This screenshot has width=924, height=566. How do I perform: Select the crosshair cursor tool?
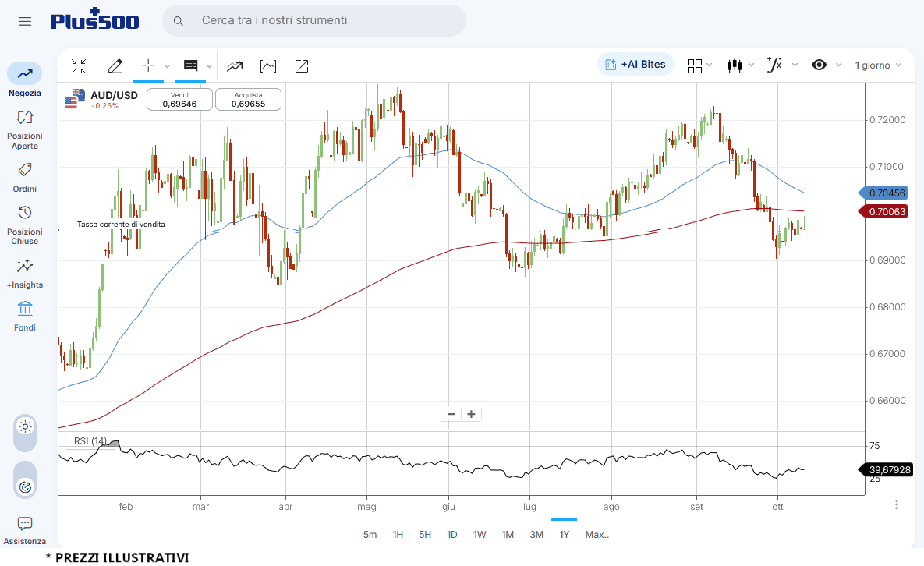coord(148,65)
